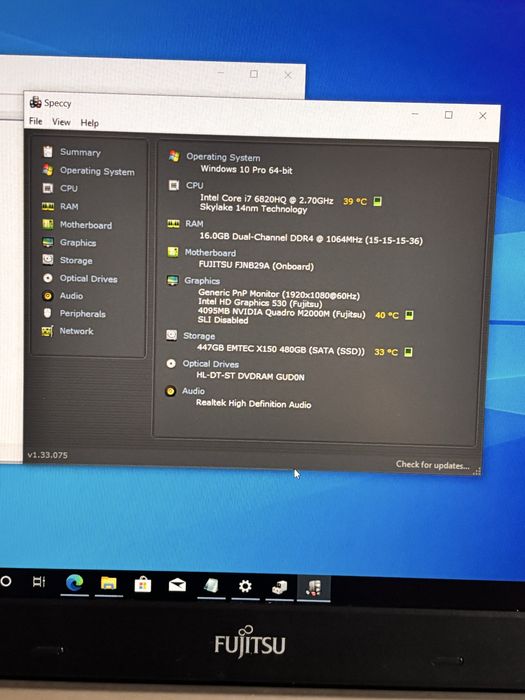525x700 pixels.
Task: Click the GPU temperature indicator icon at 40 °C
Action: pyautogui.click(x=409, y=315)
